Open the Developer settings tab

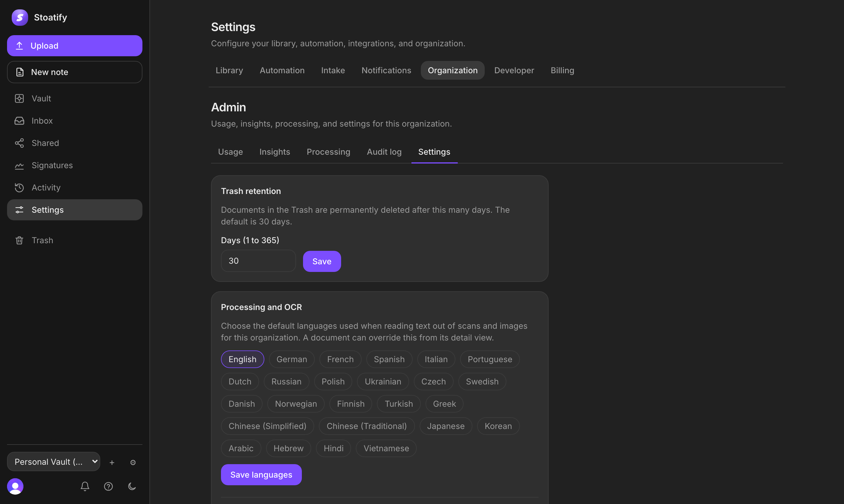click(x=514, y=70)
